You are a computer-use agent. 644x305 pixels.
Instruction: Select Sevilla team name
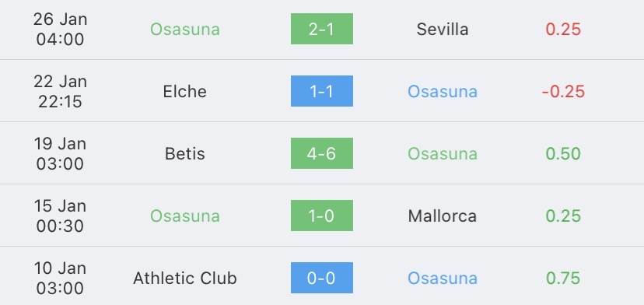[x=443, y=30]
